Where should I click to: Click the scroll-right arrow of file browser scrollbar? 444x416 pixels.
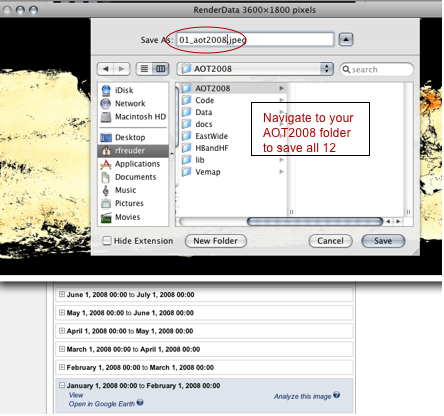pos(398,221)
